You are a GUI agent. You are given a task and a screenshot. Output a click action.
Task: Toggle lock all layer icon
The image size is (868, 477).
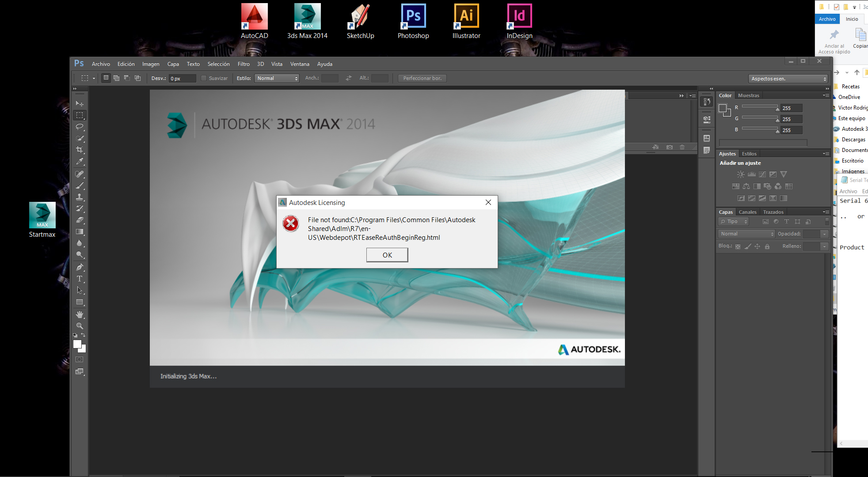[767, 246]
